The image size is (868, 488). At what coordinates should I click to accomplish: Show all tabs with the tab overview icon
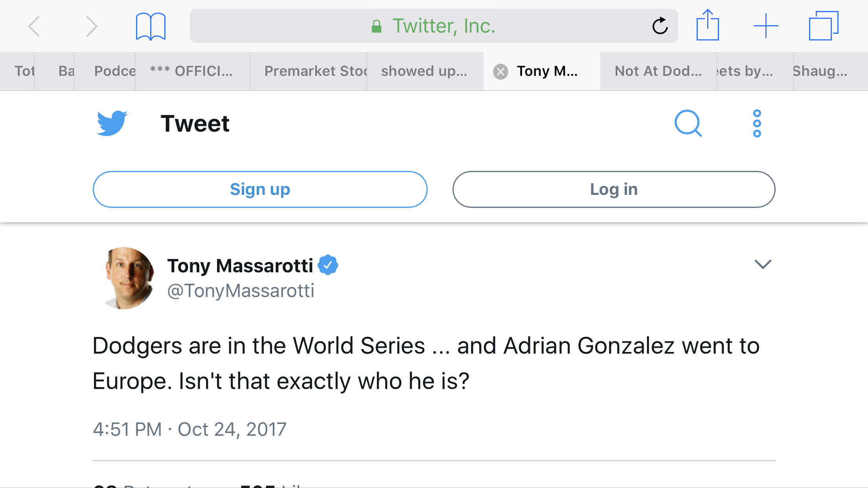click(823, 26)
